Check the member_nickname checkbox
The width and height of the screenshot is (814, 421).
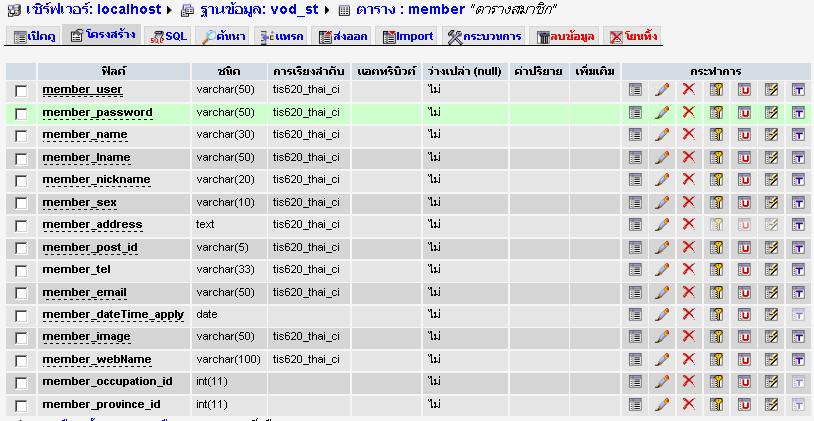(x=21, y=181)
